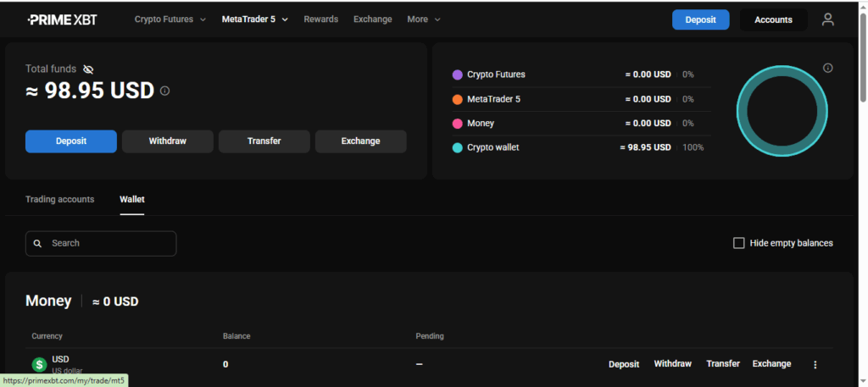Expand the MetaTrader 5 dropdown

254,19
